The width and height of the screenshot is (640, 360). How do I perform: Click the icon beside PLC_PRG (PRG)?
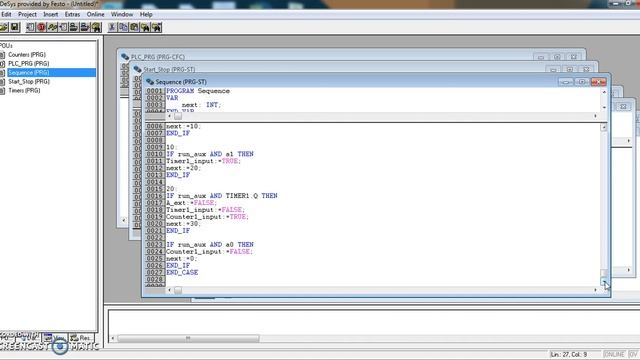click(2, 64)
